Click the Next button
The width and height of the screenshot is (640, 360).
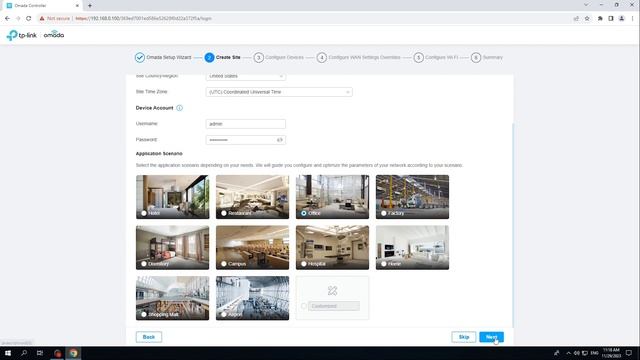pos(491,337)
